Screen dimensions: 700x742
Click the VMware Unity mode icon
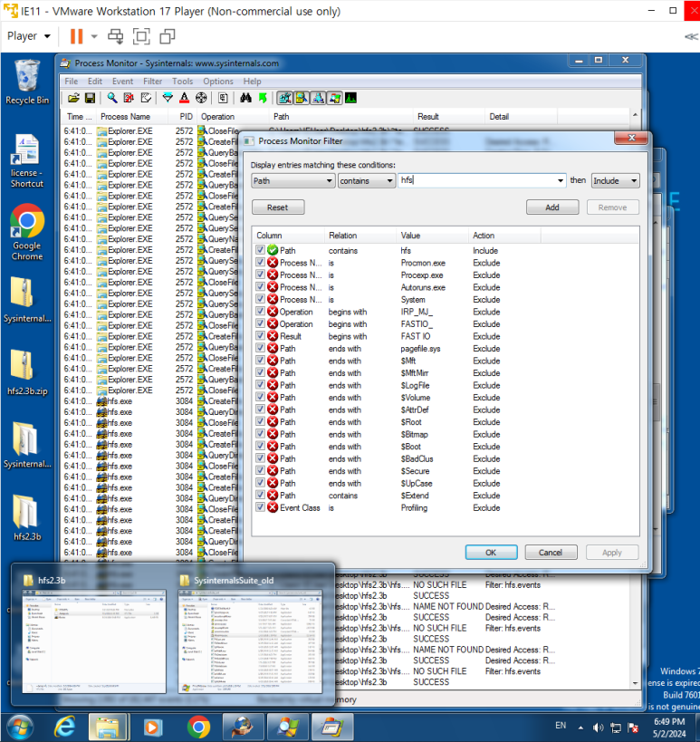(x=168, y=36)
